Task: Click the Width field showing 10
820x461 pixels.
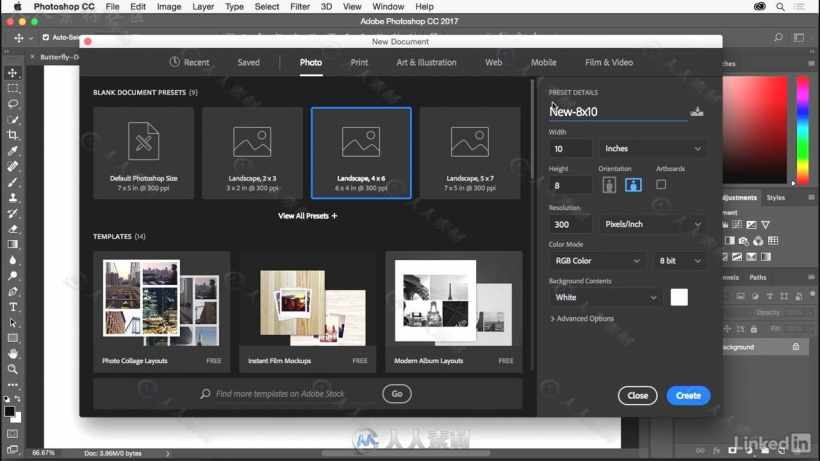Action: 571,149
